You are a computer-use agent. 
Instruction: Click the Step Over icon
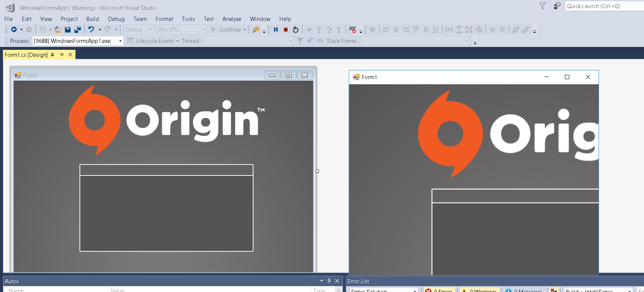click(329, 30)
